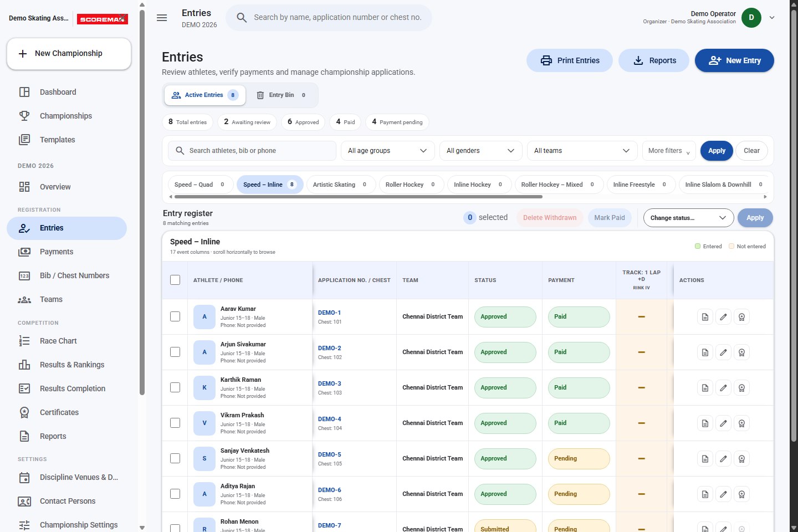View the document icon for Arjun Sivakumar's entry
The image size is (798, 532).
pyautogui.click(x=705, y=352)
